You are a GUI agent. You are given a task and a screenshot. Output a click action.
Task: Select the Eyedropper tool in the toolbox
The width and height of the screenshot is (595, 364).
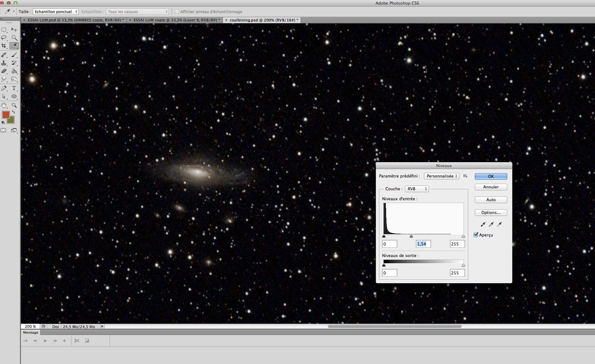click(x=14, y=46)
